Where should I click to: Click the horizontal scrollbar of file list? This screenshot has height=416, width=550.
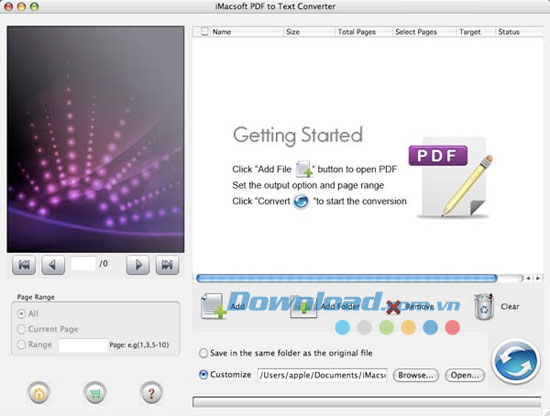tap(347, 278)
